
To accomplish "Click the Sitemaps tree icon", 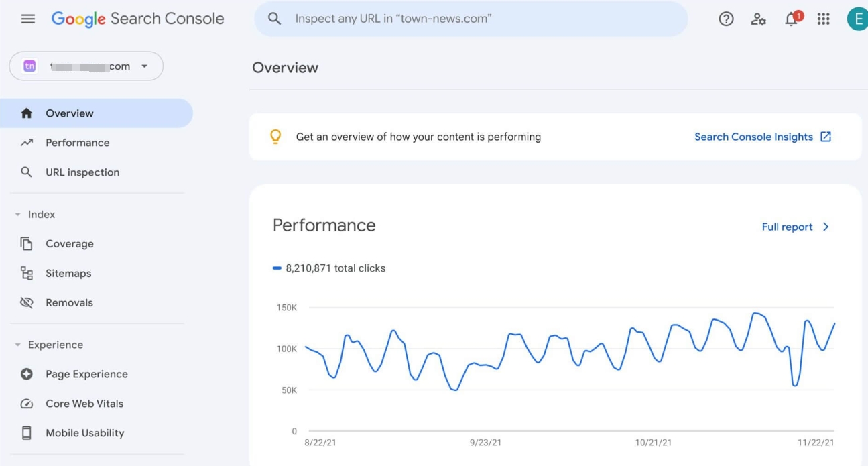I will [x=27, y=273].
